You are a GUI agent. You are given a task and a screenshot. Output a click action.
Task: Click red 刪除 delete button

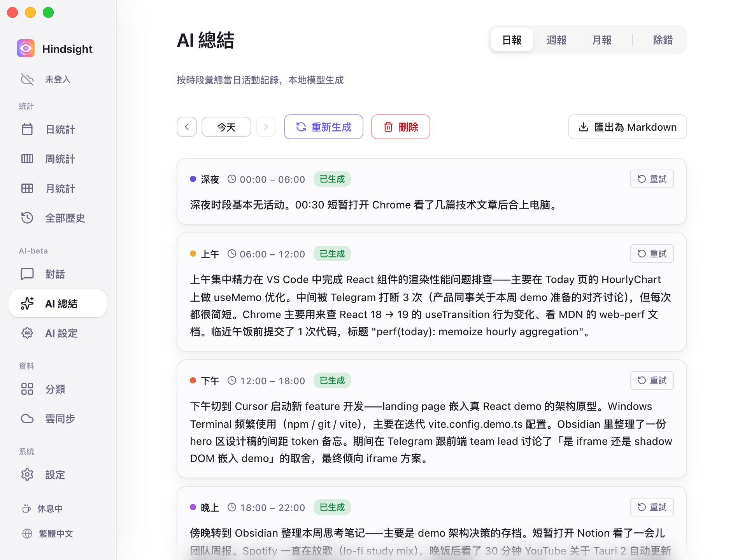click(401, 127)
